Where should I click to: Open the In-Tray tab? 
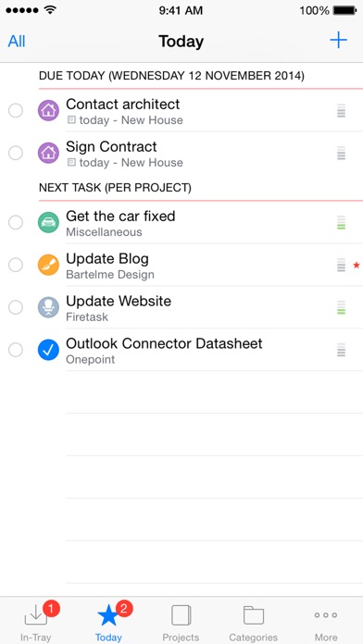pyautogui.click(x=36, y=621)
